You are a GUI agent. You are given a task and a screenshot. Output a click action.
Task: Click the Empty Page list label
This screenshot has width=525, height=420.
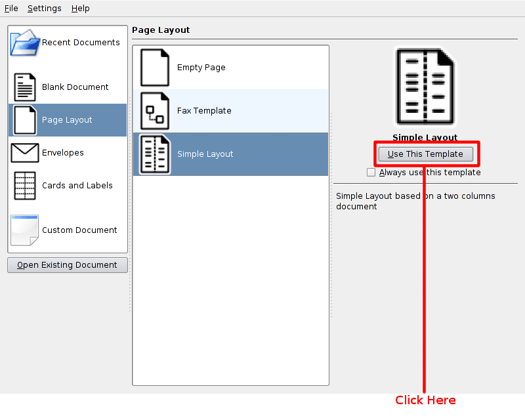(x=201, y=68)
